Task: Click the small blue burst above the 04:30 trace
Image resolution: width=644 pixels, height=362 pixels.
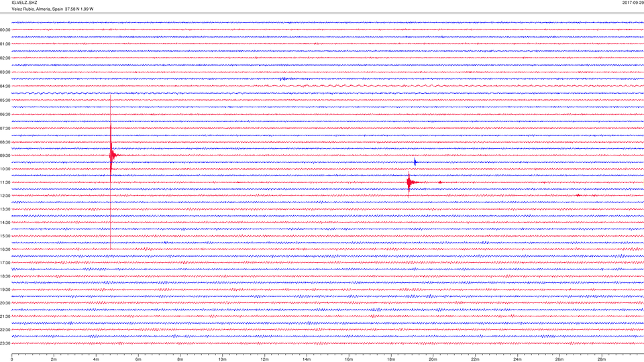Action: point(284,79)
